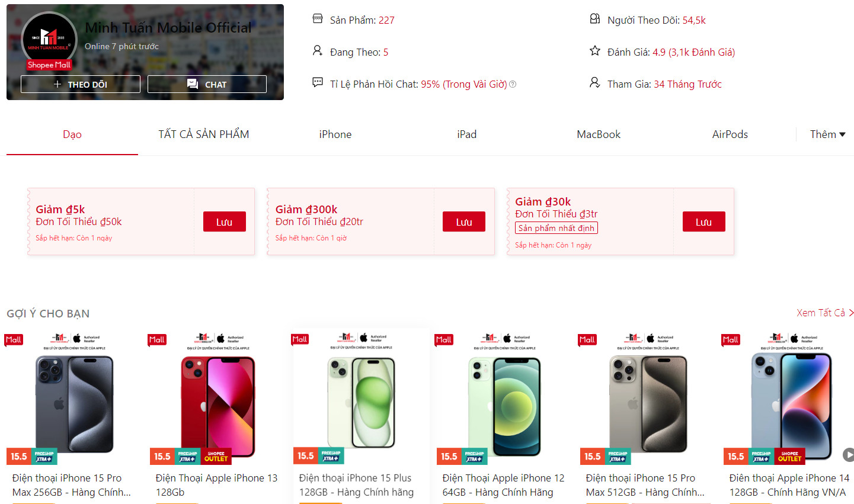Open the MacBook category tab

[x=599, y=134]
